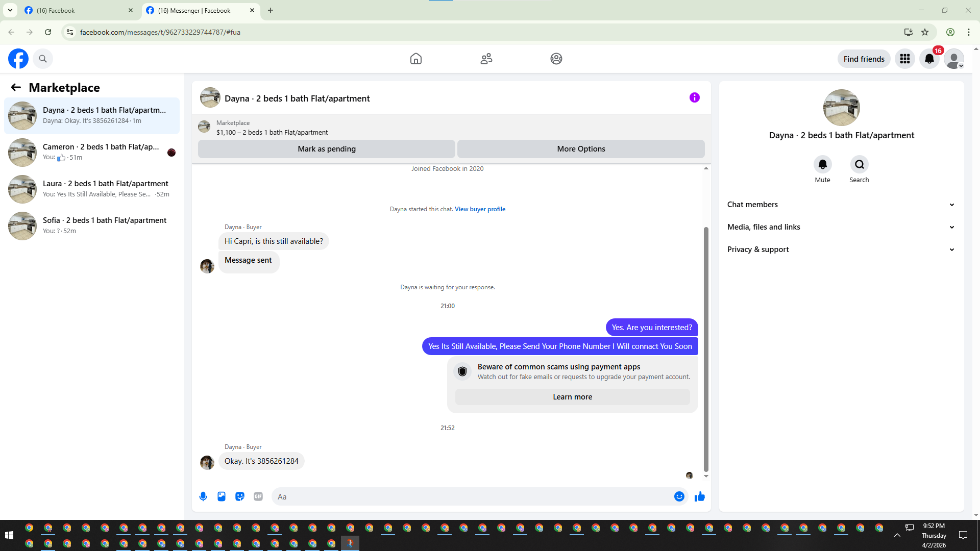
Task: Open the account profile avatar menu
Action: click(954, 59)
